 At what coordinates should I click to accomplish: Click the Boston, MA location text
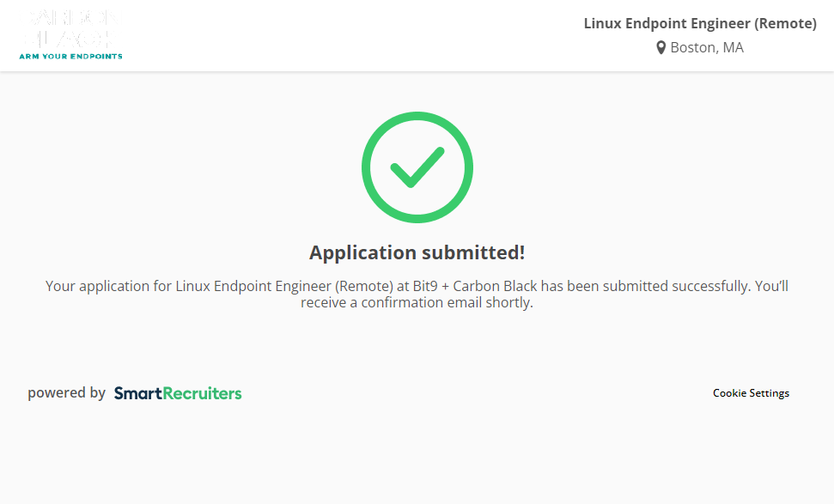click(707, 48)
